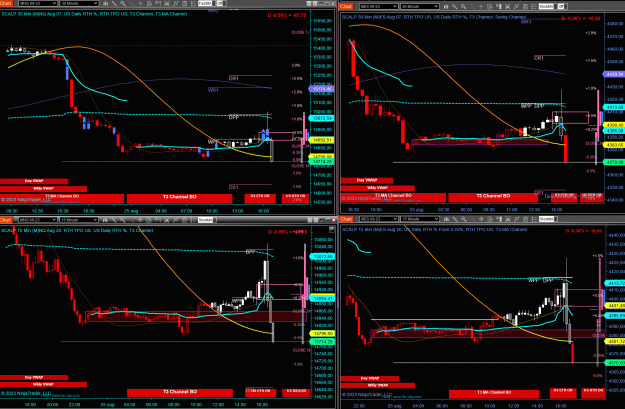Click T3 Channel BO button in bottom-left chart
This screenshot has width=625, height=409.
[x=180, y=393]
